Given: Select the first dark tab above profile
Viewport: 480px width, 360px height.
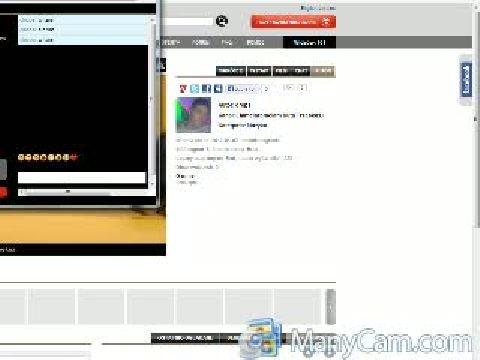Looking at the screenshot, I should pyautogui.click(x=231, y=71).
